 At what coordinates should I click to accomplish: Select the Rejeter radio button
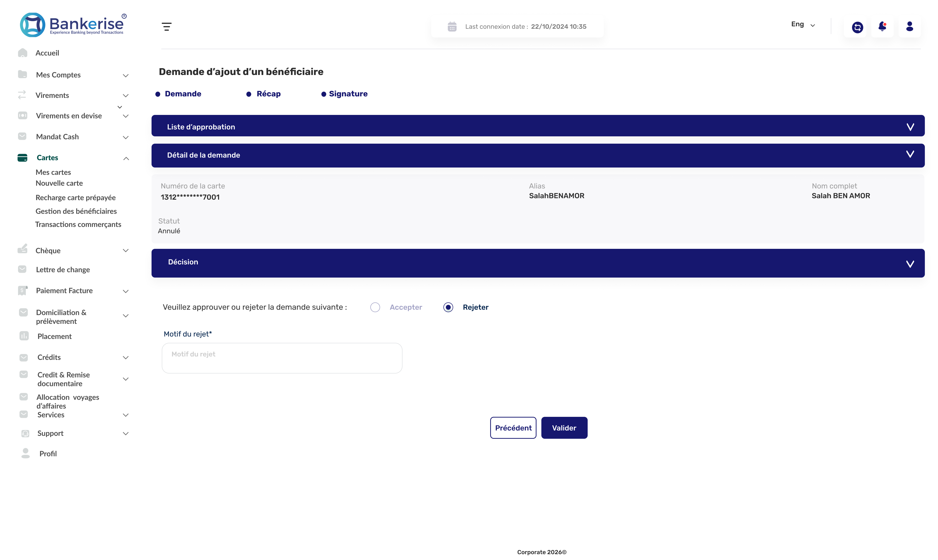point(448,307)
